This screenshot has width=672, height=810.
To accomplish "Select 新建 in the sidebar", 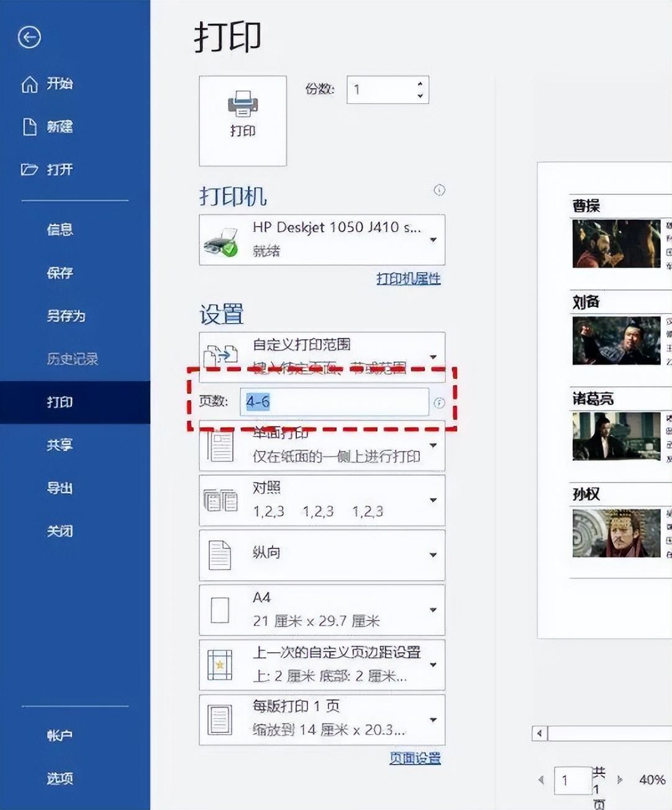I will 60,127.
